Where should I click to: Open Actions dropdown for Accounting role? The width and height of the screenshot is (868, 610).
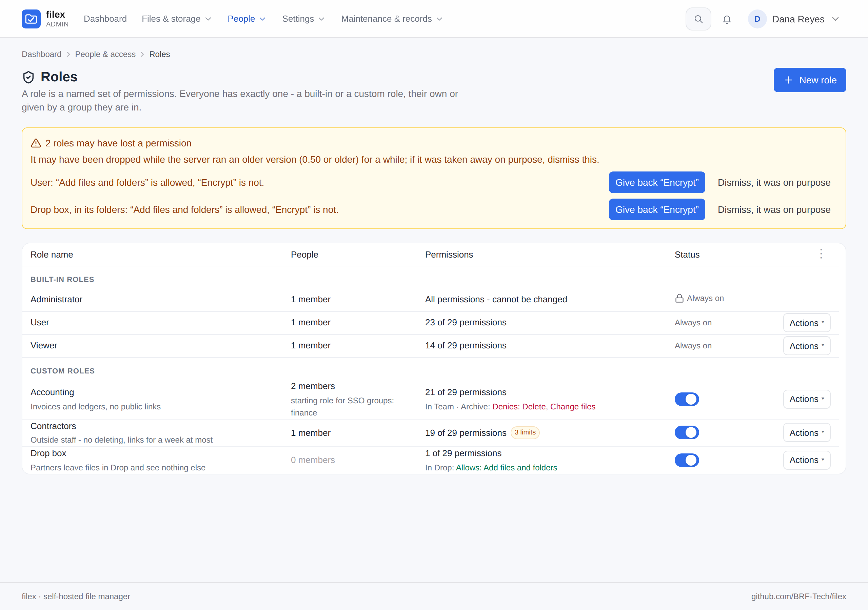pos(807,399)
